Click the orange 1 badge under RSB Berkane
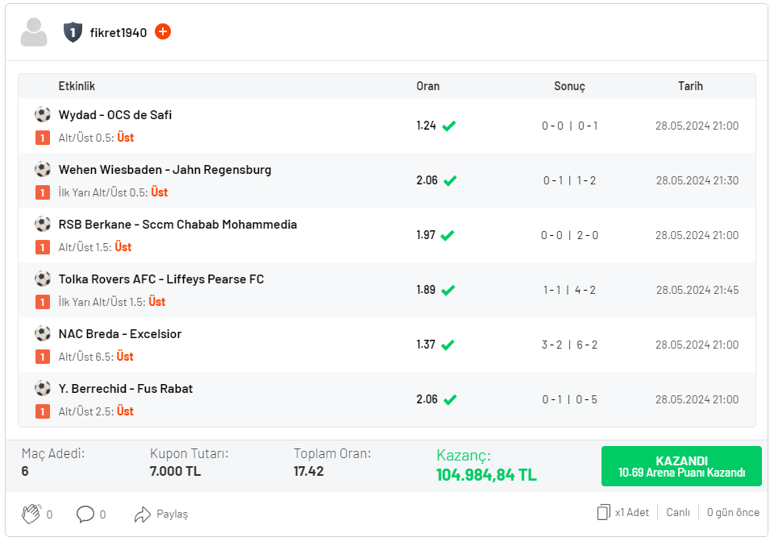 pyautogui.click(x=43, y=247)
